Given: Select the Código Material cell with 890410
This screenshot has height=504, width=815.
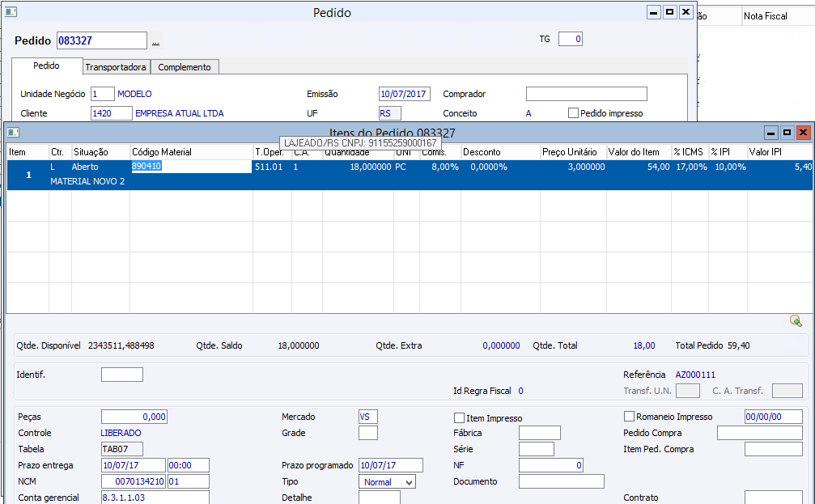Looking at the screenshot, I should 190,167.
